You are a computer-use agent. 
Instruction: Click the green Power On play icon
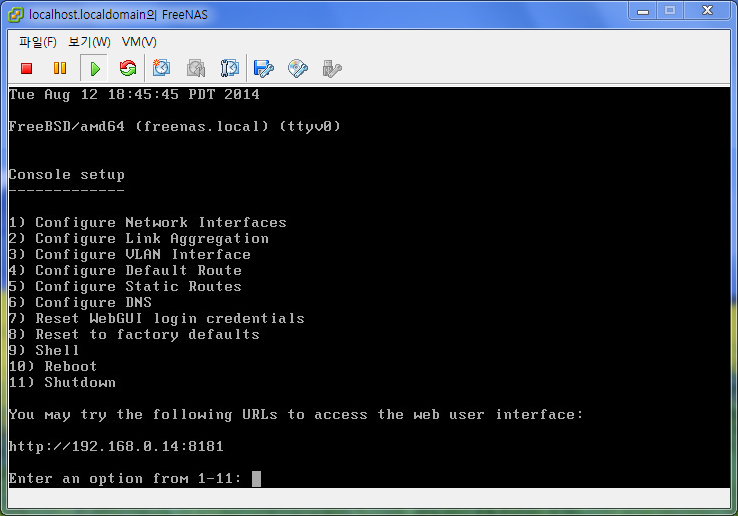point(95,69)
